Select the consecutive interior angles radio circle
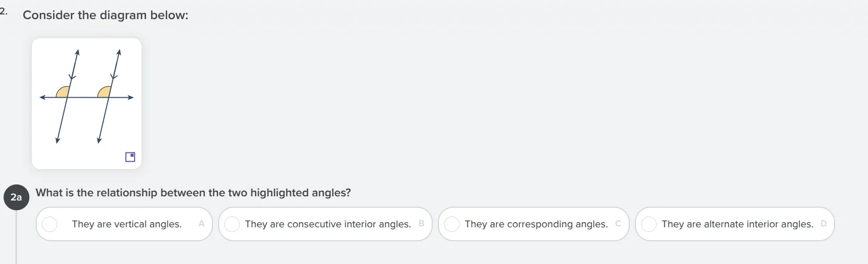 click(232, 224)
